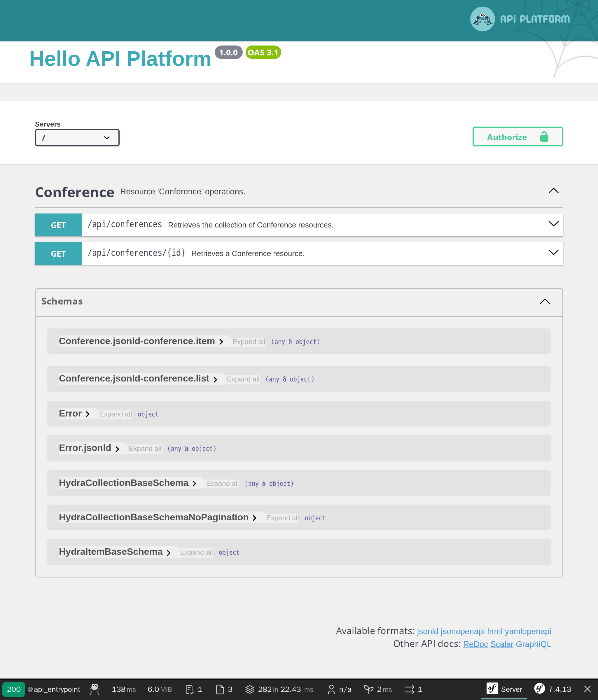Viewport: 598px width, 700px height.
Task: Open the yamlopenapi format link
Action: click(528, 631)
